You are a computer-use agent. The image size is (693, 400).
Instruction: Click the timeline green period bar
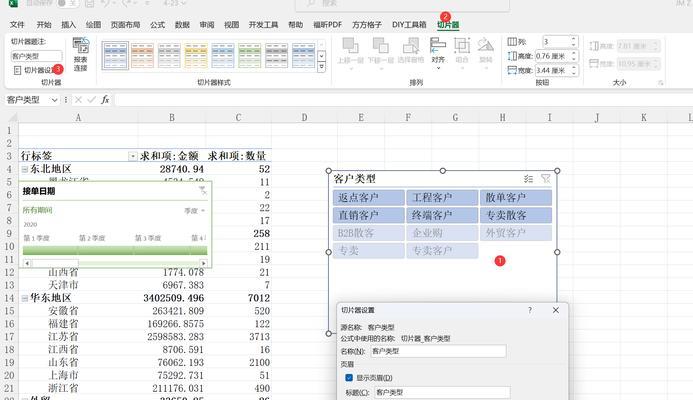coord(115,250)
